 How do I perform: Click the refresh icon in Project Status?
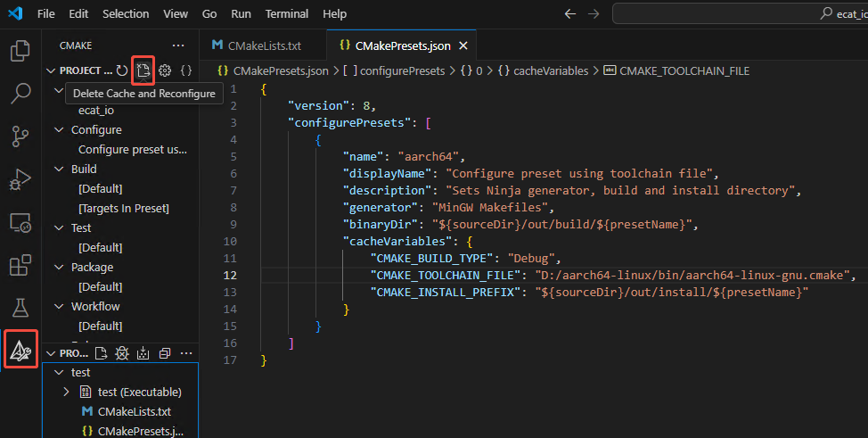coord(122,70)
